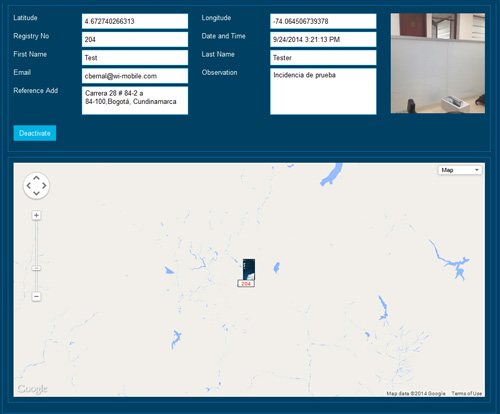This screenshot has width=500, height=414.
Task: Pan the map up with arrow control
Action: pos(36,178)
